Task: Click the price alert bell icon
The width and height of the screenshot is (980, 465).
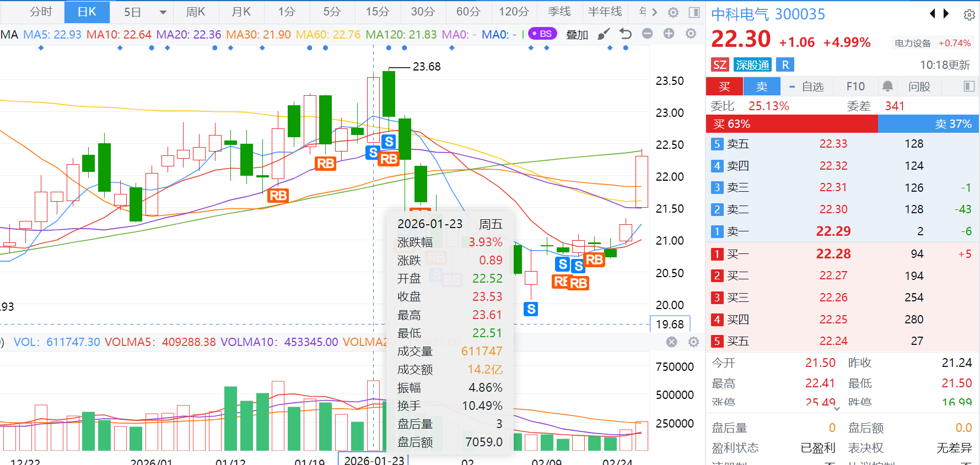Action: pyautogui.click(x=887, y=86)
